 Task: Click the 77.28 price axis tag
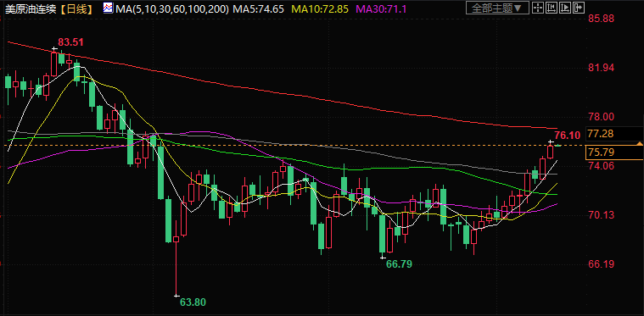(613, 134)
